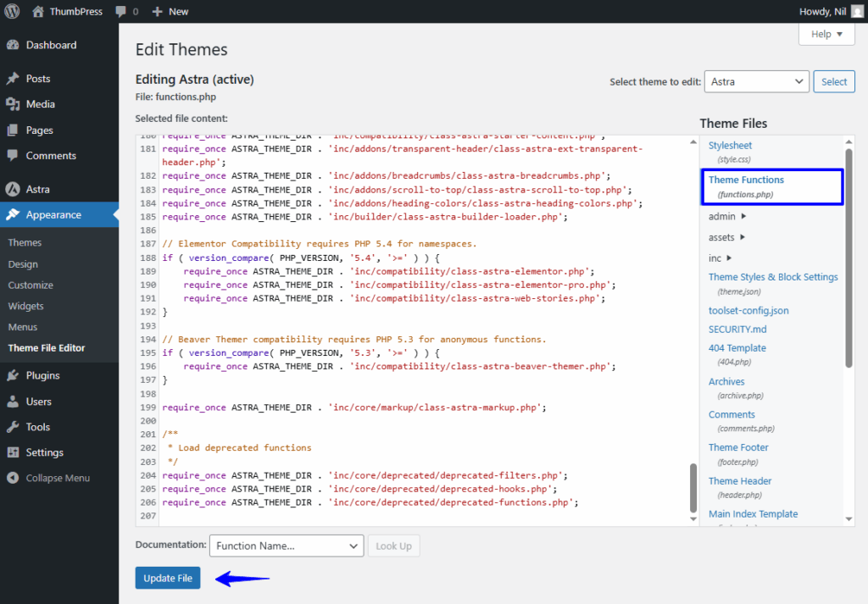Screen dimensions: 868x604
Task: Click the Howdy, Nil account text
Action: [x=822, y=12]
